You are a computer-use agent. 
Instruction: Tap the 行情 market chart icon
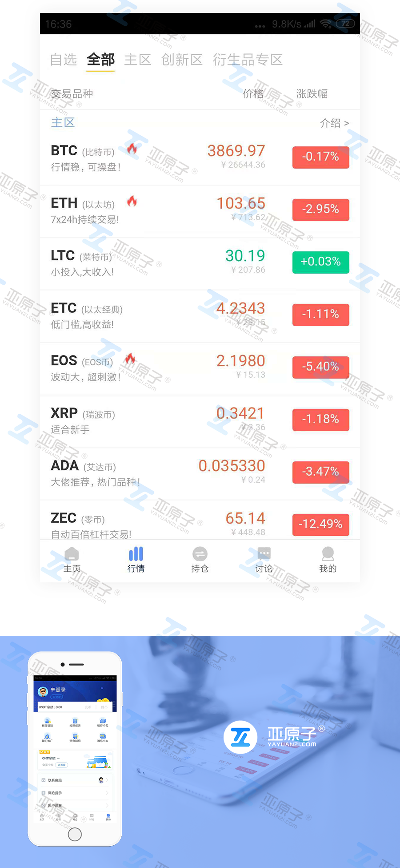[136, 554]
